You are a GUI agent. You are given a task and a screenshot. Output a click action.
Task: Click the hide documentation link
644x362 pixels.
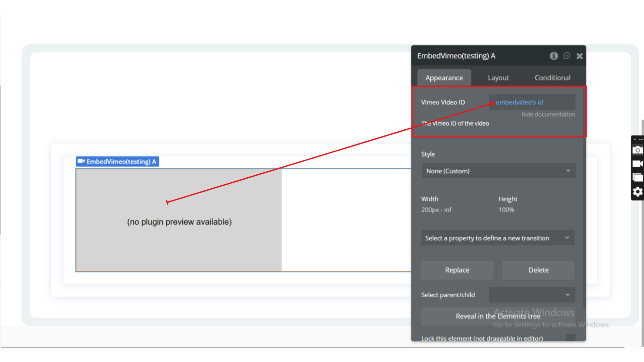548,114
